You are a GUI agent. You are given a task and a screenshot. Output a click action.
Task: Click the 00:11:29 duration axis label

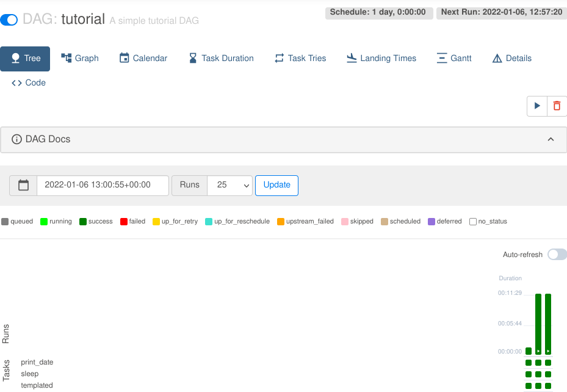510,293
